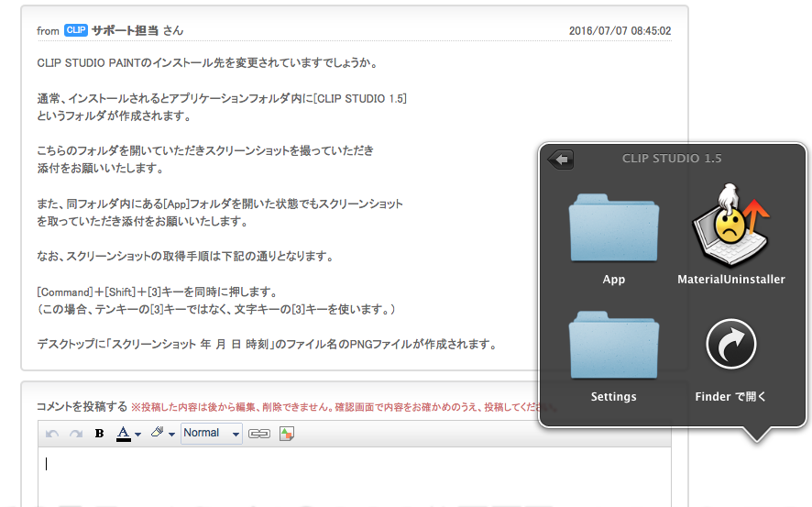Image resolution: width=812 pixels, height=507 pixels.
Task: Click the line mentioning [Command]+[Shift]+[3]
Action: pyautogui.click(x=158, y=292)
